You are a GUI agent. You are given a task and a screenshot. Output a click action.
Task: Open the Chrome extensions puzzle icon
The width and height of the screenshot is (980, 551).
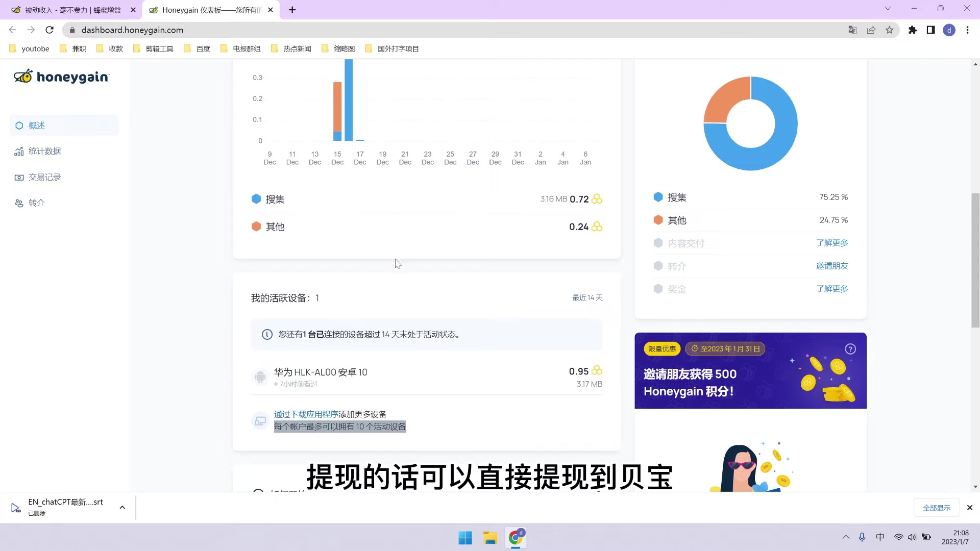pyautogui.click(x=913, y=30)
